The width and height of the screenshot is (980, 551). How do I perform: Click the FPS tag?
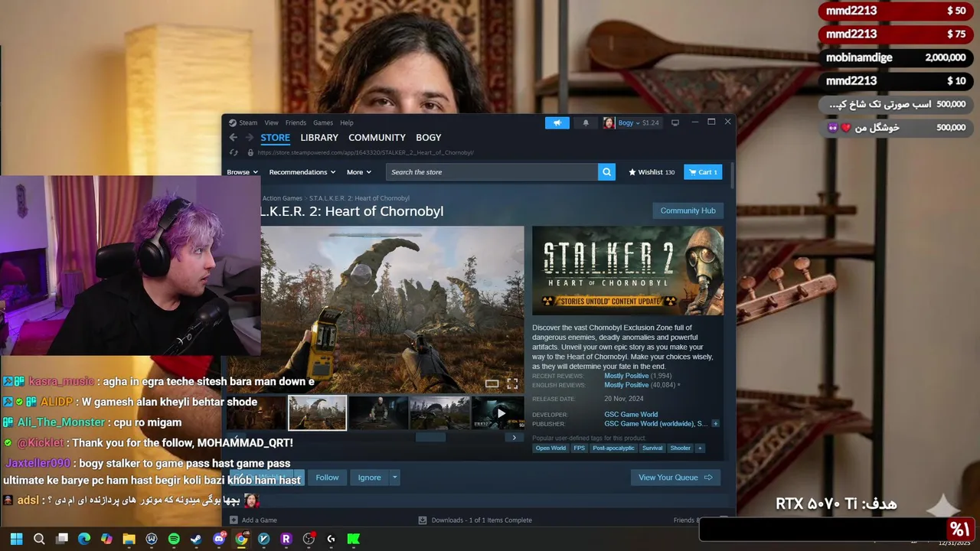click(580, 448)
